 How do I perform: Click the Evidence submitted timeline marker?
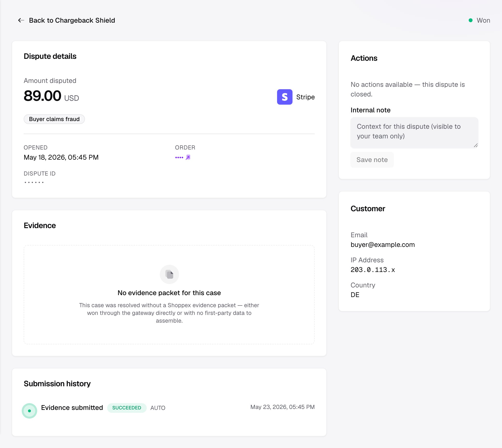point(29,411)
